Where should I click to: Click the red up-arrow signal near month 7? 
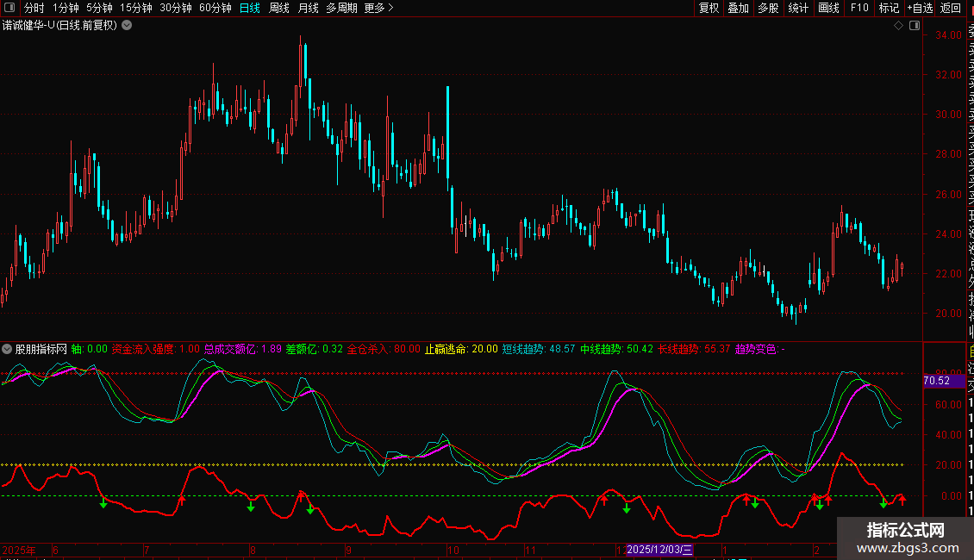pyautogui.click(x=182, y=500)
